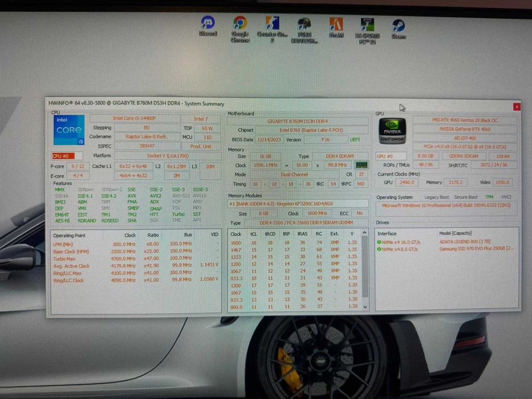Click the Socket V (LGA1700) platform field

click(x=168, y=156)
